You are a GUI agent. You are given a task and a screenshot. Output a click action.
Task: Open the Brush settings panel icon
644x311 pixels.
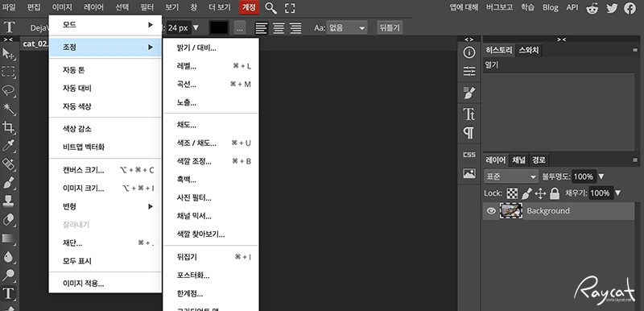point(469,93)
